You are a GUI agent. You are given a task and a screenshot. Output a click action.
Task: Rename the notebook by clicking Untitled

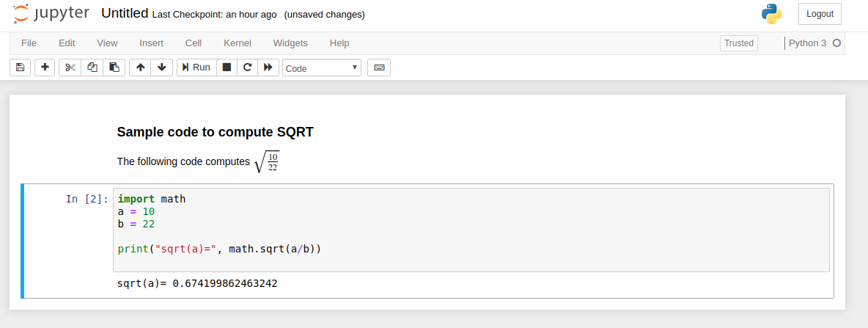tap(124, 14)
